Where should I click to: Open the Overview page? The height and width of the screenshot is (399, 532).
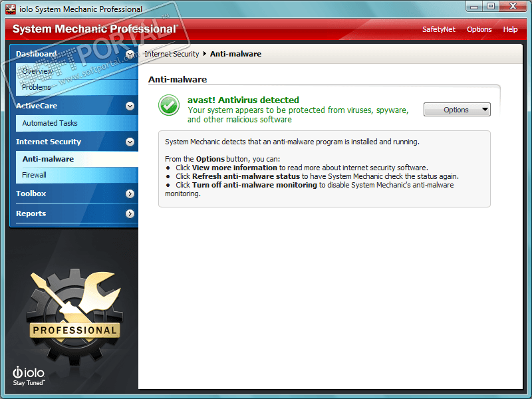click(77, 71)
